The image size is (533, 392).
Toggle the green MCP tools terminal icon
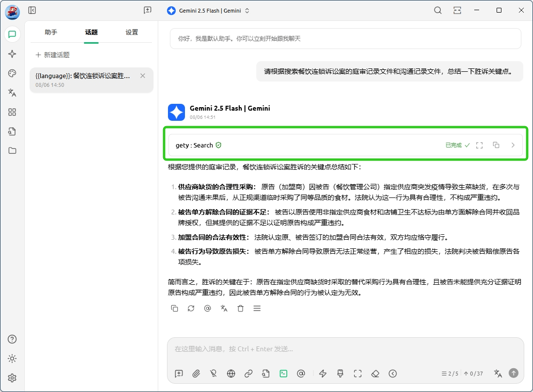coord(283,374)
